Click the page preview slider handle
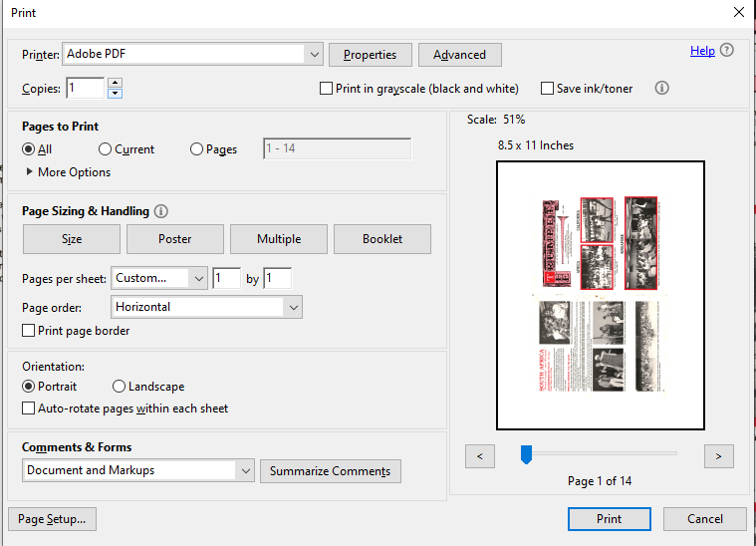Image resolution: width=756 pixels, height=546 pixels. coord(526,455)
